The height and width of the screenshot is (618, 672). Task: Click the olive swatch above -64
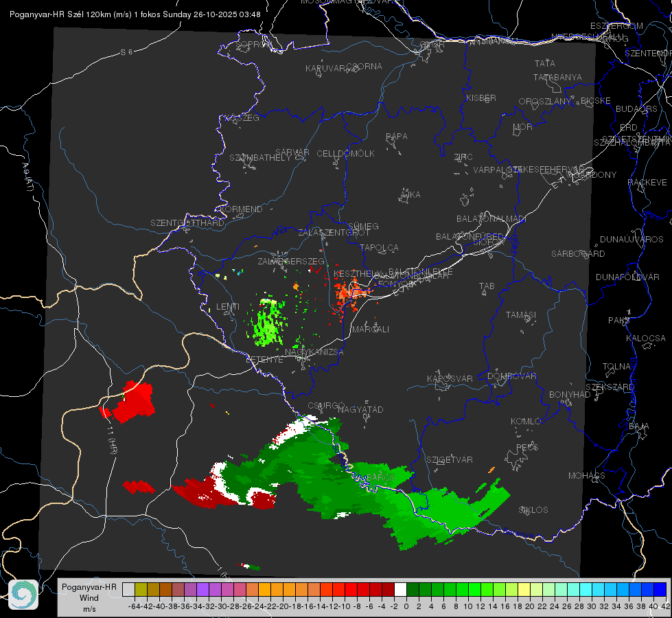point(141,589)
